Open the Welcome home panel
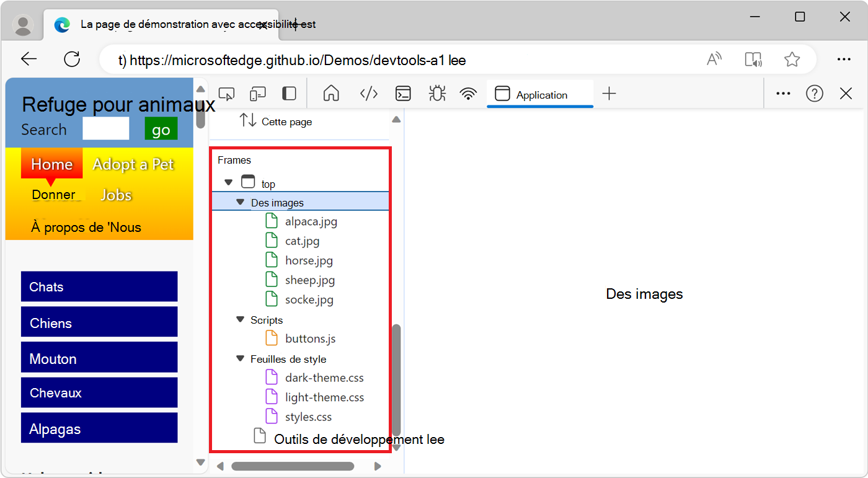 pyautogui.click(x=331, y=93)
